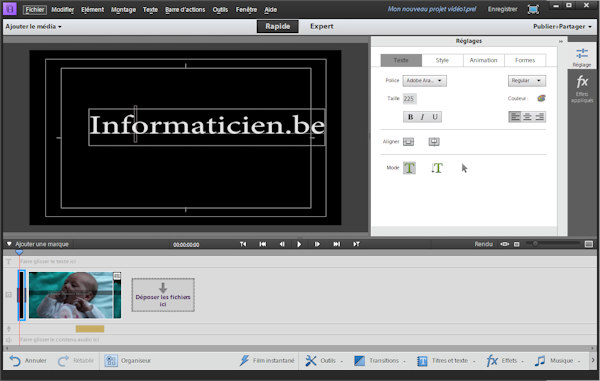Open the Couleur text color picker
600x381 pixels.
click(541, 98)
